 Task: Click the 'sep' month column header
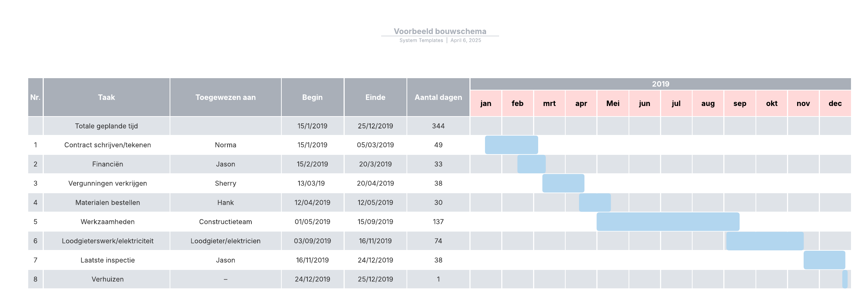click(x=740, y=103)
